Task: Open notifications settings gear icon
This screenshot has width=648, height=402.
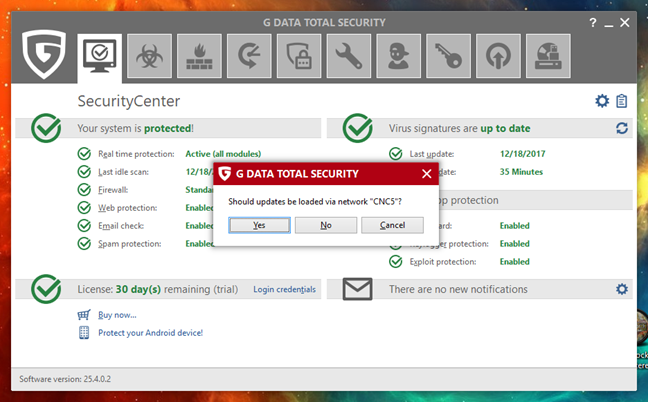Action: [622, 290]
